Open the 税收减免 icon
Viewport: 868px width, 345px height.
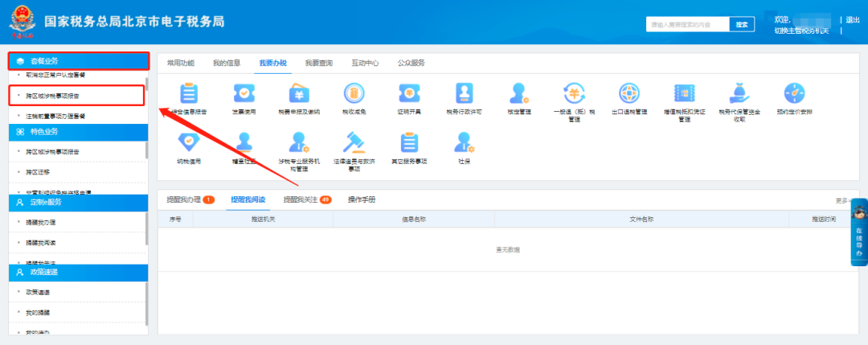click(x=354, y=93)
